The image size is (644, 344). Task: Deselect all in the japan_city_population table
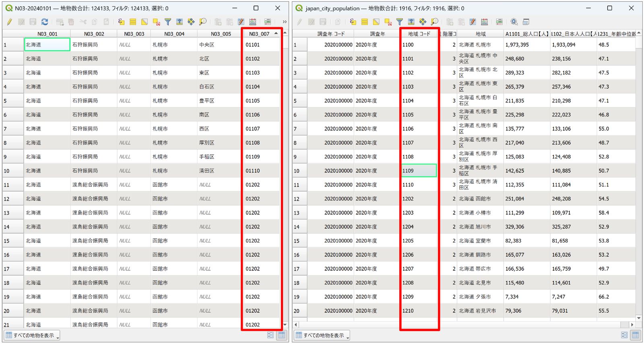click(388, 22)
